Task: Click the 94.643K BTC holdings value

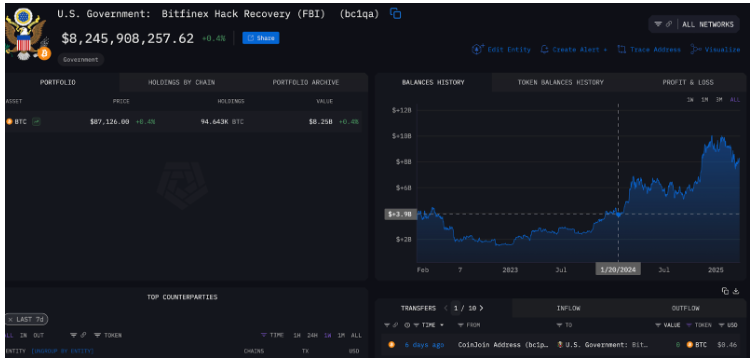Action: 222,122
